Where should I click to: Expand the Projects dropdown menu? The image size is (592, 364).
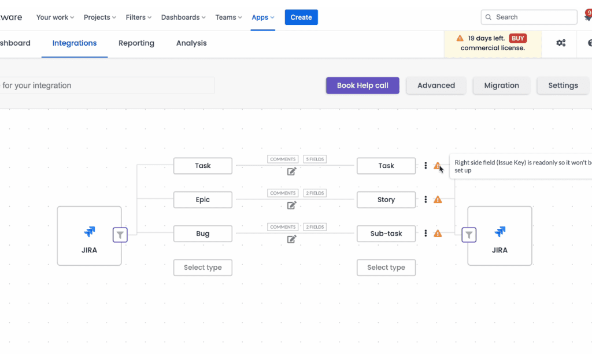tap(99, 17)
